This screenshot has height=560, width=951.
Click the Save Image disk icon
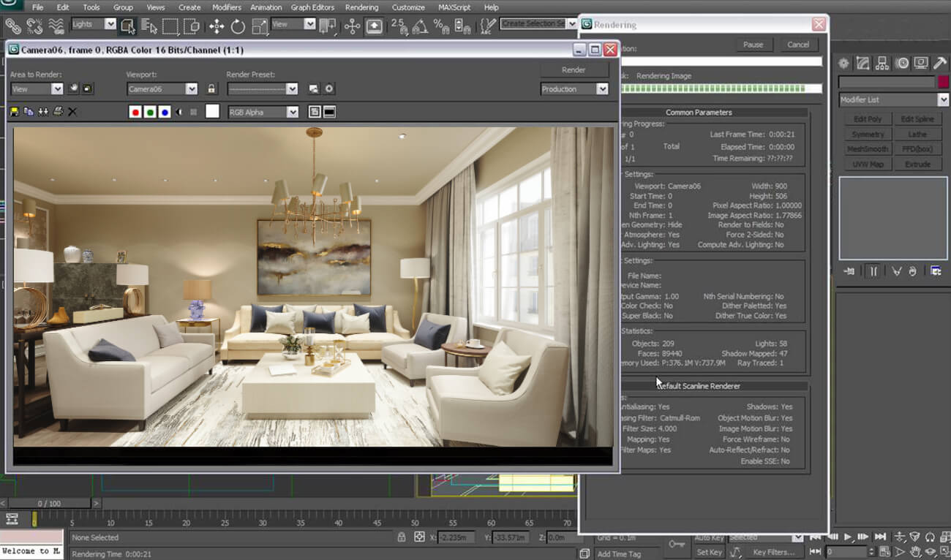tap(15, 112)
